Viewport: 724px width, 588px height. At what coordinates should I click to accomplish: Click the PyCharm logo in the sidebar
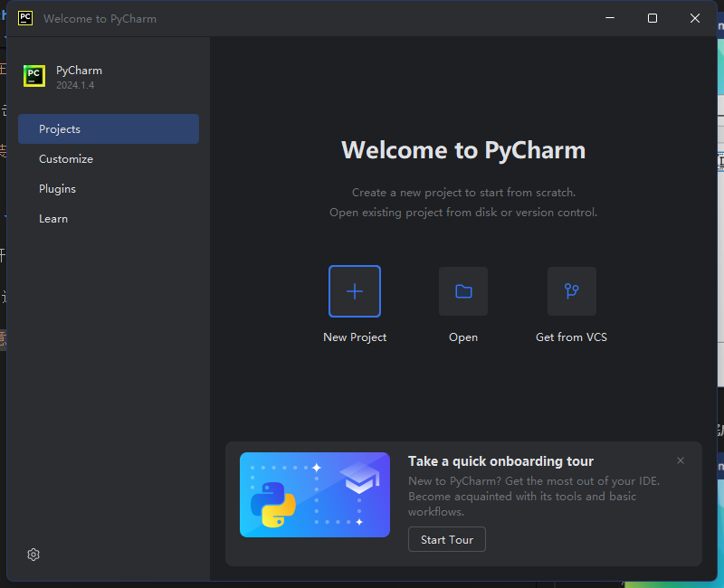coord(33,76)
